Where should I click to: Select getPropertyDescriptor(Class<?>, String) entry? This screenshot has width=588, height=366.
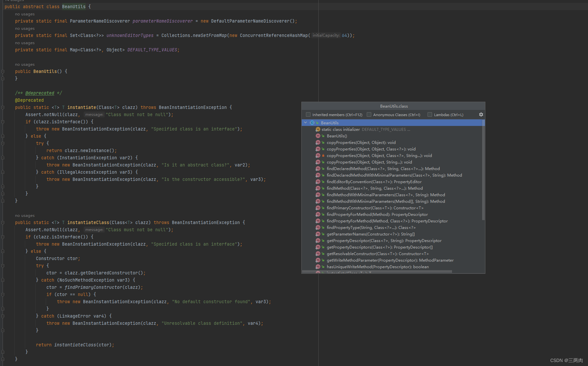(x=392, y=240)
